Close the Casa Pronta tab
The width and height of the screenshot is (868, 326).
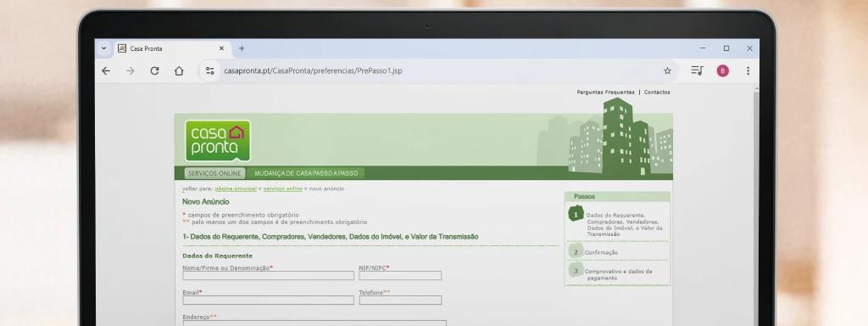[x=221, y=48]
